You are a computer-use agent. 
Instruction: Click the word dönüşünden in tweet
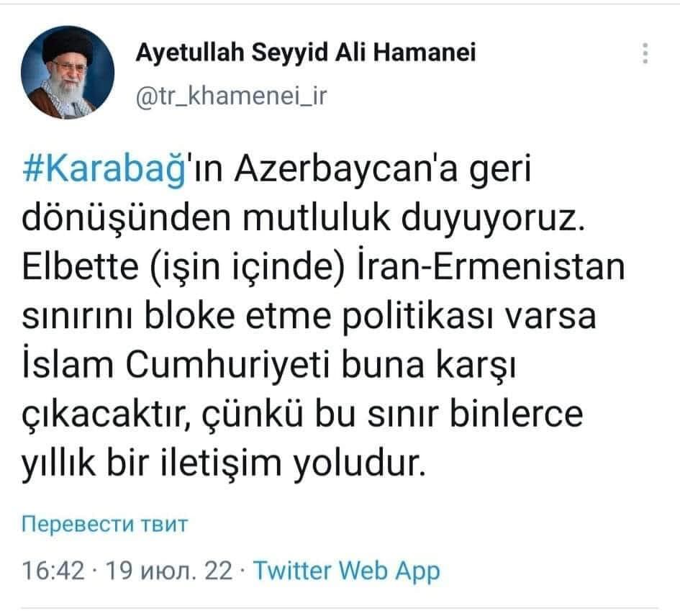click(126, 217)
